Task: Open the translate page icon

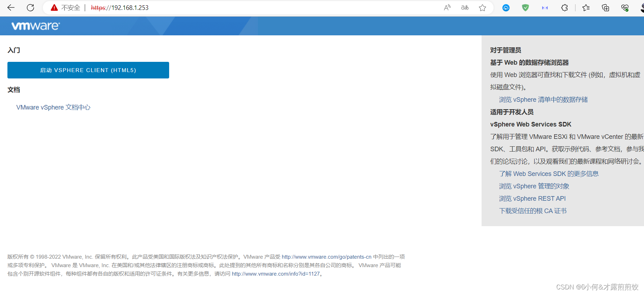Action: [x=465, y=8]
